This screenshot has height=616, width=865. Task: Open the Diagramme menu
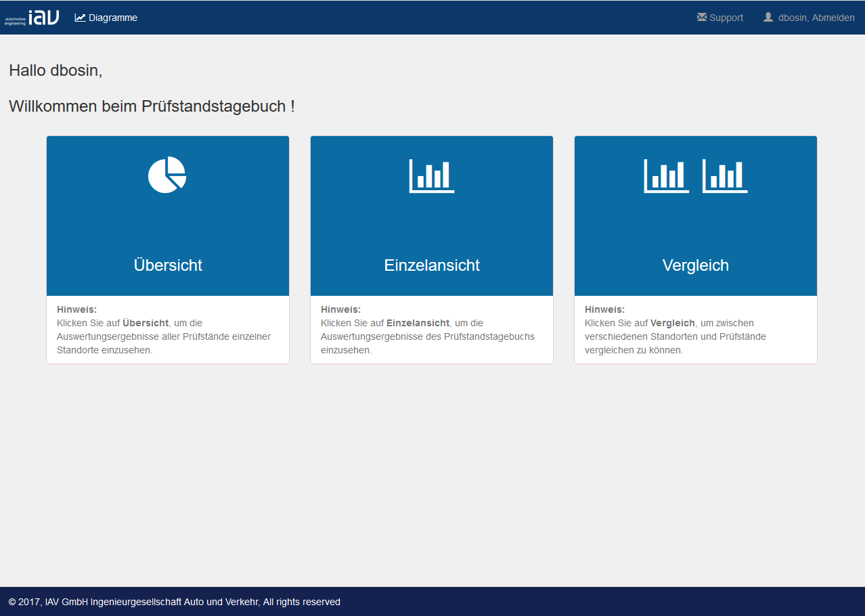point(106,18)
